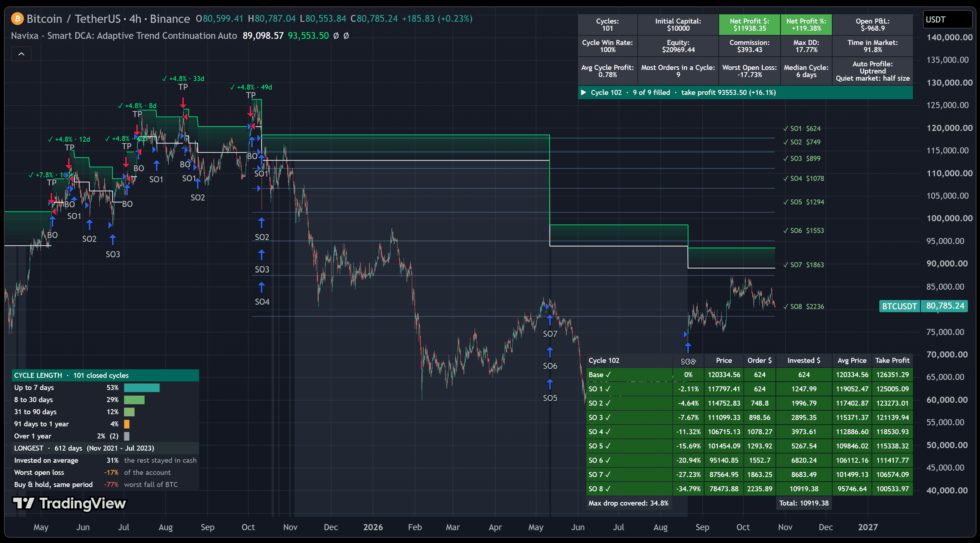
Task: Collapse the indicator legend with the chevron
Action: 21,54
